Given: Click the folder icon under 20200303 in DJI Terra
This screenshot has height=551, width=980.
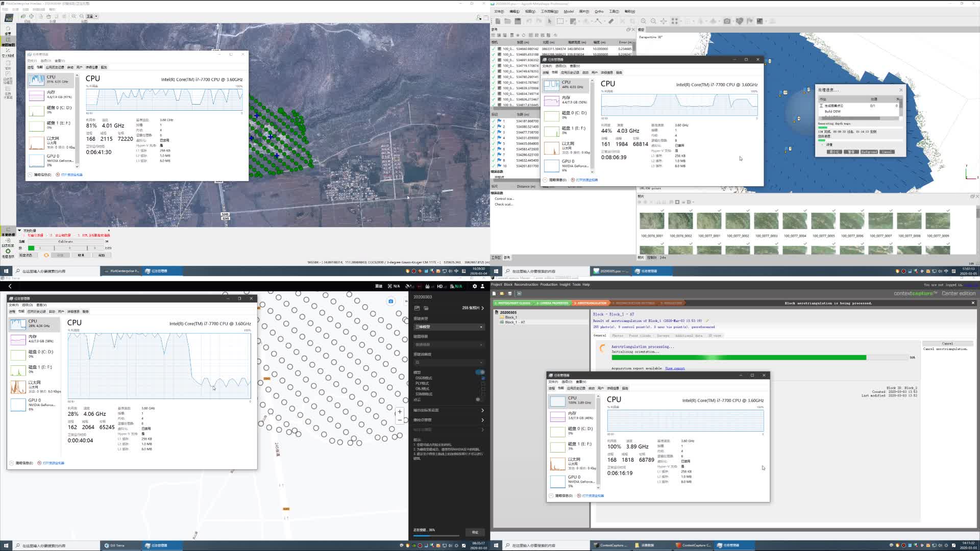Looking at the screenshot, I should 426,308.
